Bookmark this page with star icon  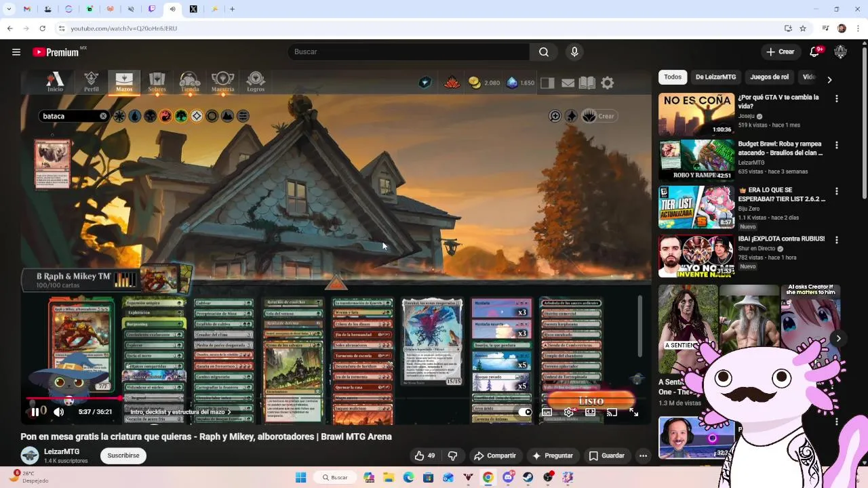pyautogui.click(x=803, y=28)
